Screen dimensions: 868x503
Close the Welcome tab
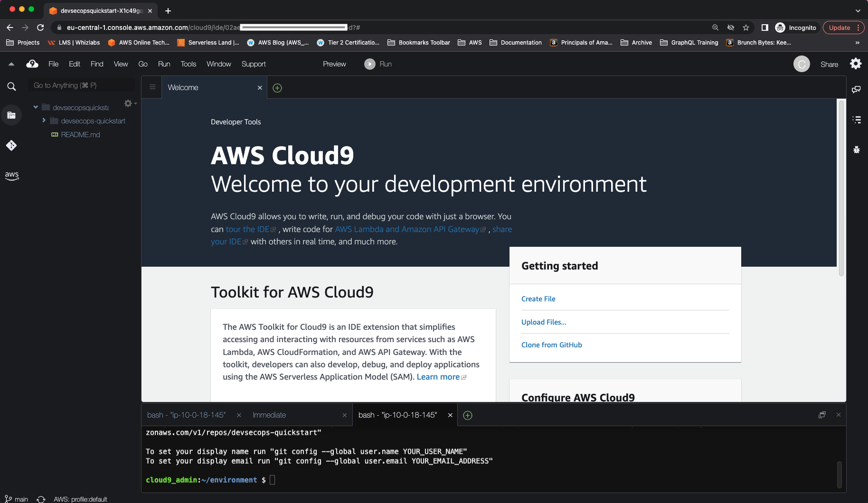[260, 88]
